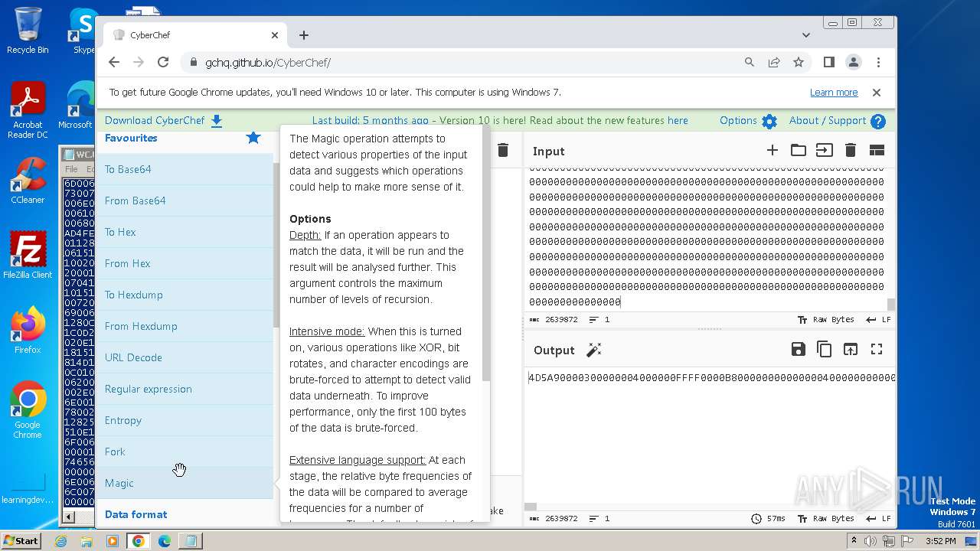The image size is (980, 551).
Task: Click the Options link text
Action: coord(738,120)
